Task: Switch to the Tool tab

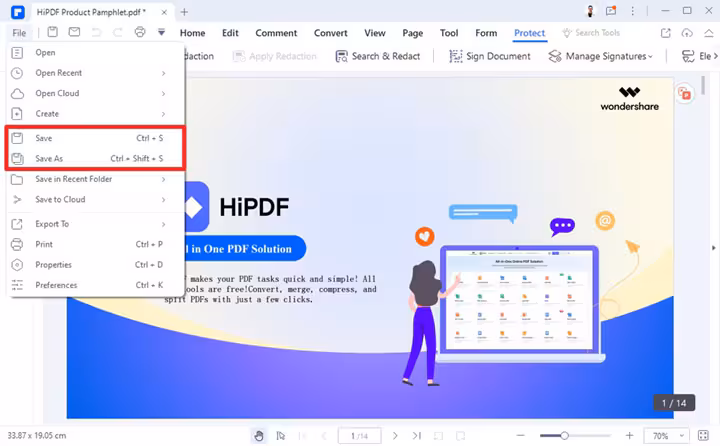Action: pyautogui.click(x=449, y=33)
